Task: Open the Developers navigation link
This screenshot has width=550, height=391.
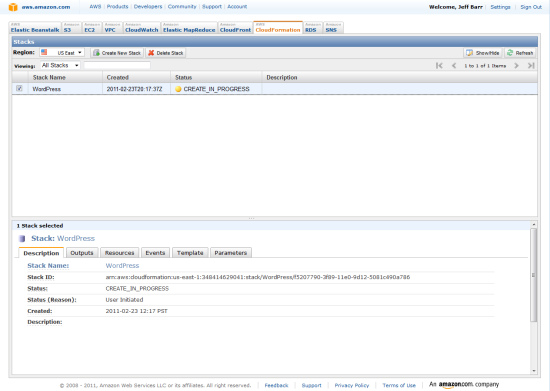Action: click(x=148, y=7)
